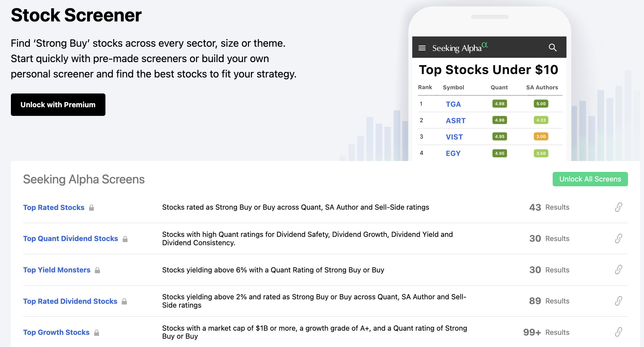Screen dimensions: 644x347
Task: Open the Top Growth Stocks screen
Action: 56,332
